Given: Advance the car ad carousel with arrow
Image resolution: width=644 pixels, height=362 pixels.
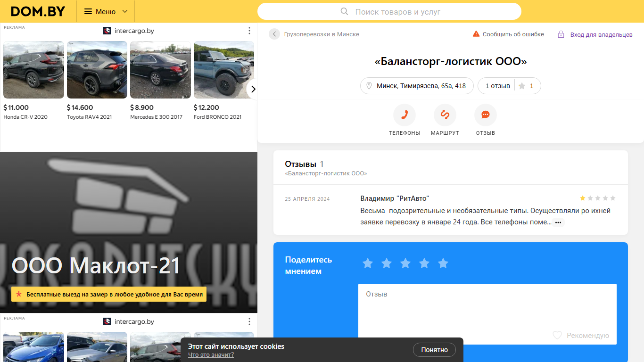Looking at the screenshot, I should click(253, 89).
